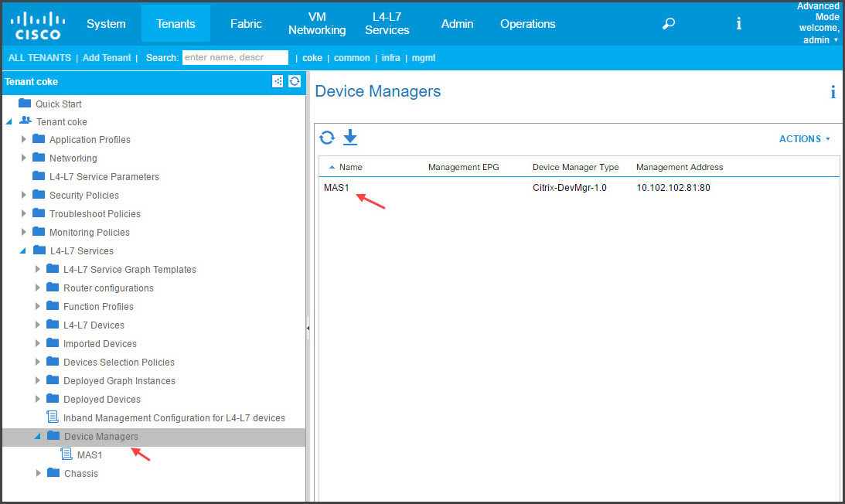
Task: Expand the Chassis folder arrow
Action: pyautogui.click(x=38, y=473)
